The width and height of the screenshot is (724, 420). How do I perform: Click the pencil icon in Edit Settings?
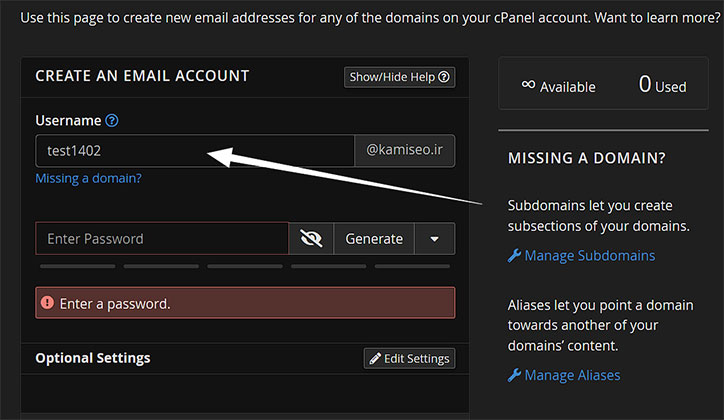coord(375,359)
